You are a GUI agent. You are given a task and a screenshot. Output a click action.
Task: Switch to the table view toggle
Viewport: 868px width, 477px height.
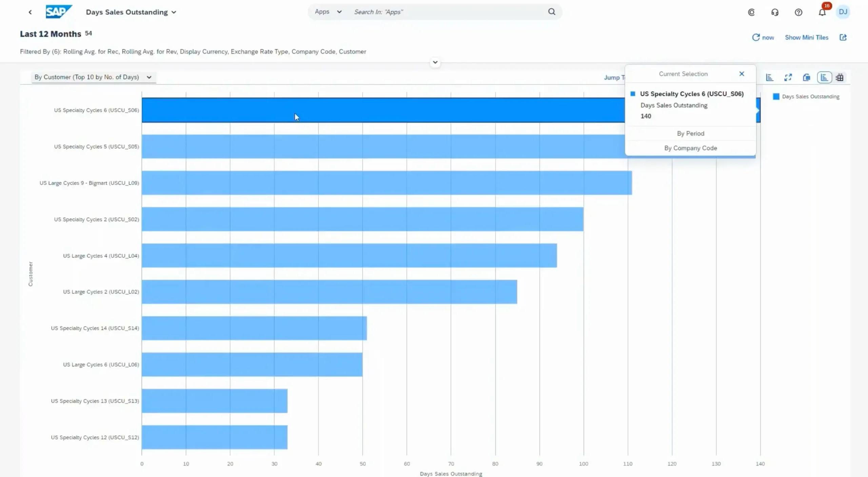click(840, 78)
